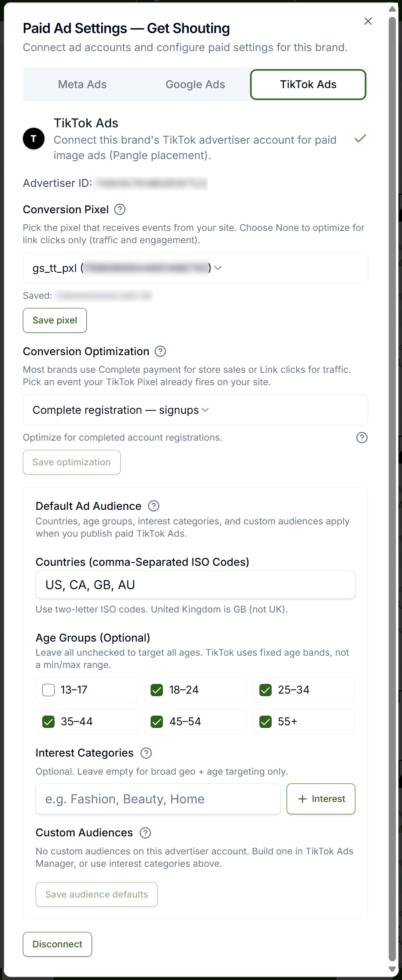Uncheck the 25–34 age group
This screenshot has height=980, width=402.
[x=266, y=690]
